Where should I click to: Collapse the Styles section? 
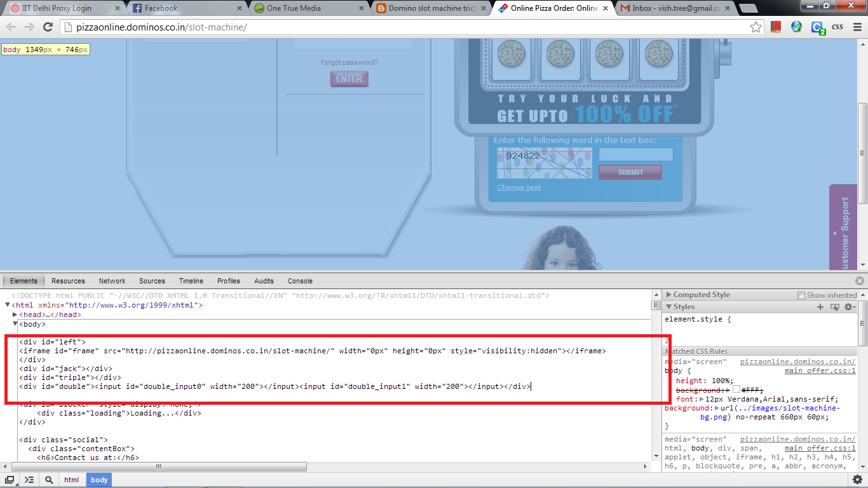[668, 307]
